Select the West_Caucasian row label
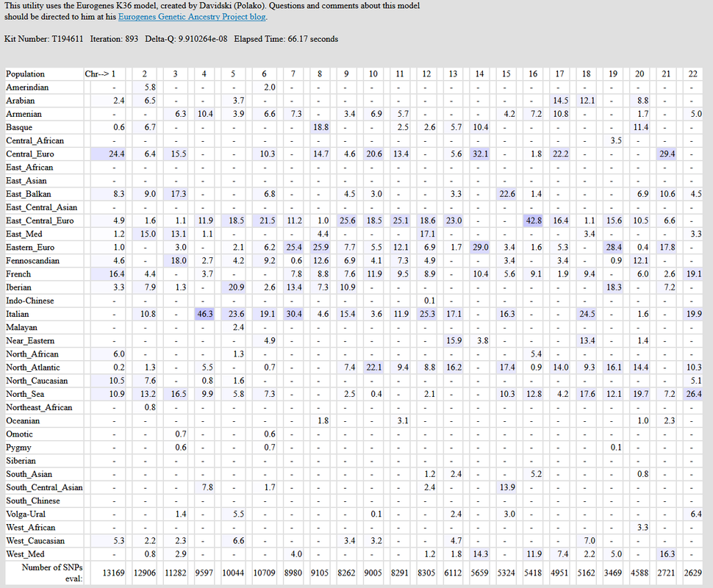 (x=35, y=541)
